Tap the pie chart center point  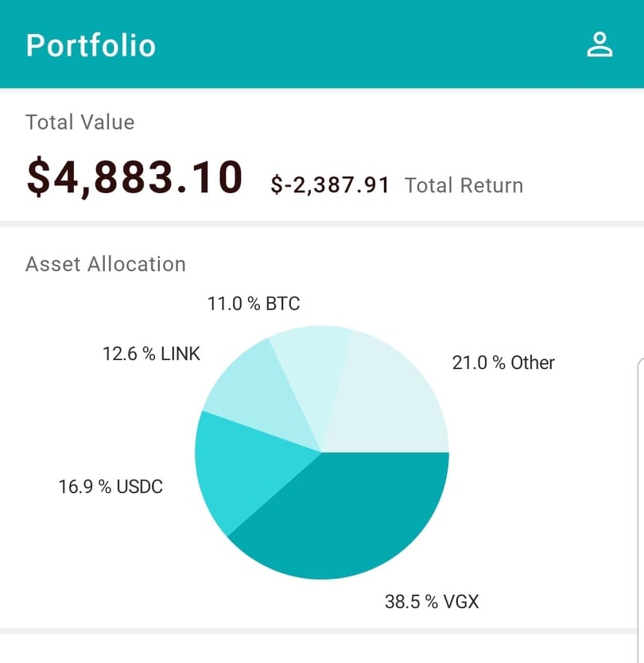pyautogui.click(x=322, y=452)
